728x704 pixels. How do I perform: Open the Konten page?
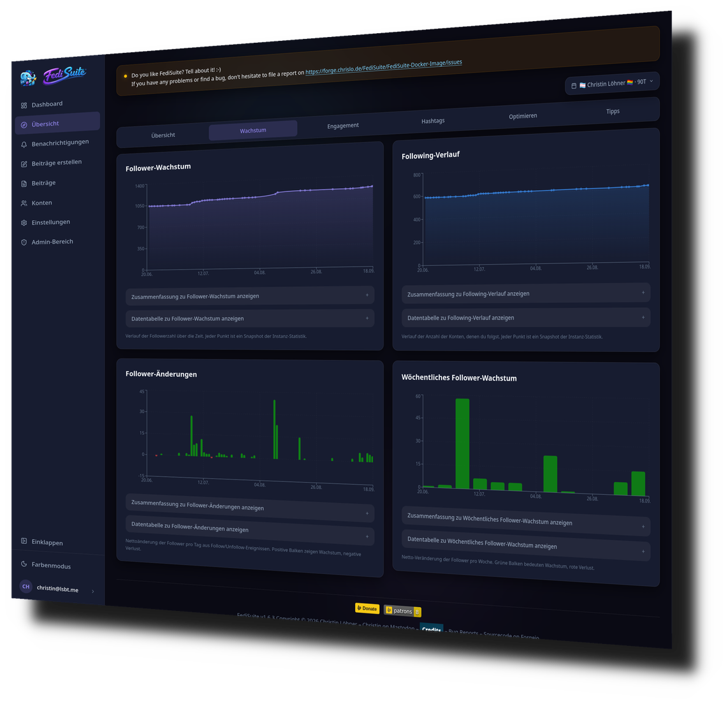pyautogui.click(x=57, y=203)
